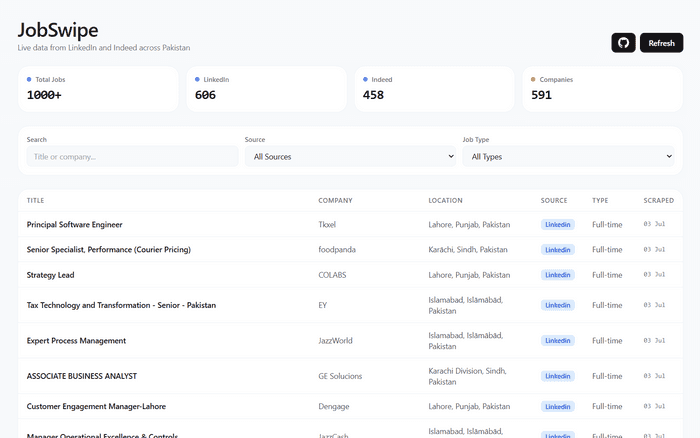Viewport: 700px width, 438px height.
Task: Click the LinkedIn badge in Principal Software Engineer row
Action: point(558,225)
